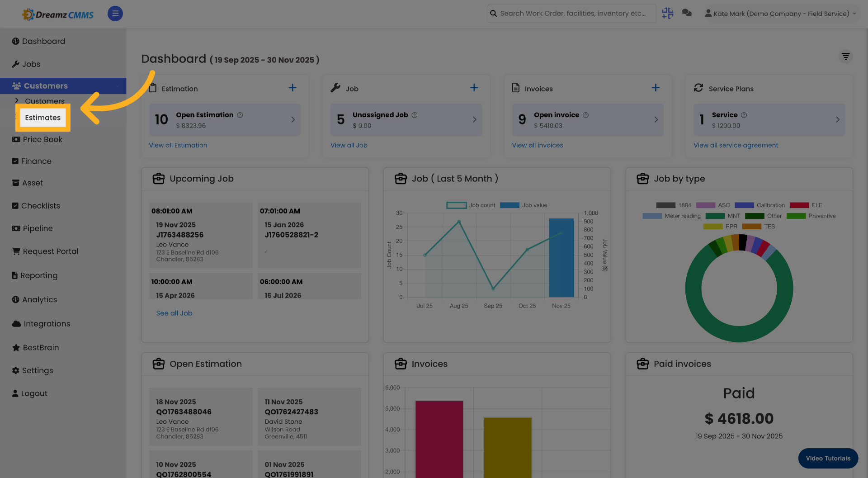Open the Price Book section
Image resolution: width=868 pixels, height=478 pixels.
click(42, 139)
